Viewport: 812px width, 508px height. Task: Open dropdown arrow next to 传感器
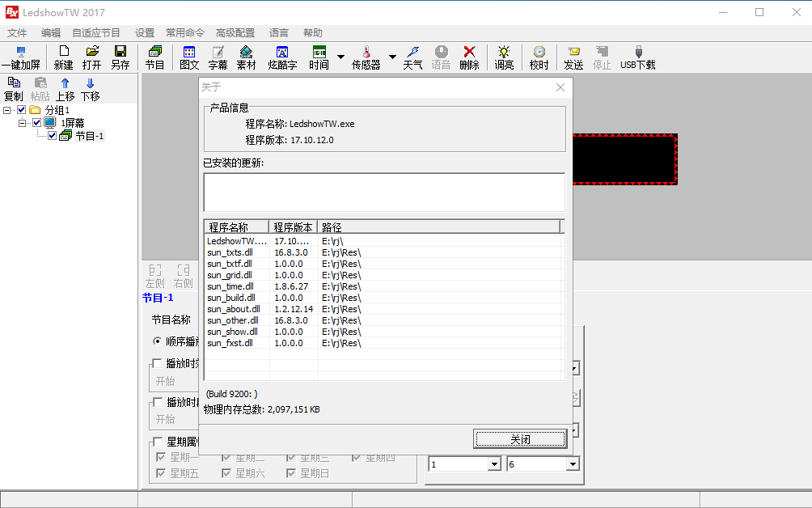click(392, 57)
